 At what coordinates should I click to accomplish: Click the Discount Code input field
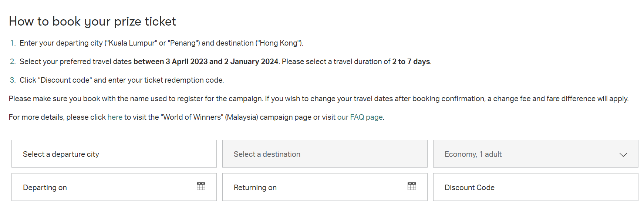(x=536, y=187)
